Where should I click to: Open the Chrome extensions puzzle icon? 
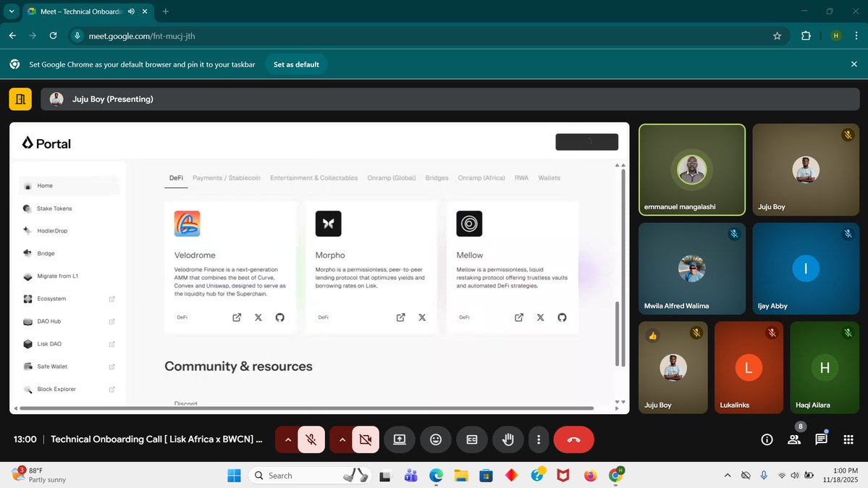coord(806,35)
